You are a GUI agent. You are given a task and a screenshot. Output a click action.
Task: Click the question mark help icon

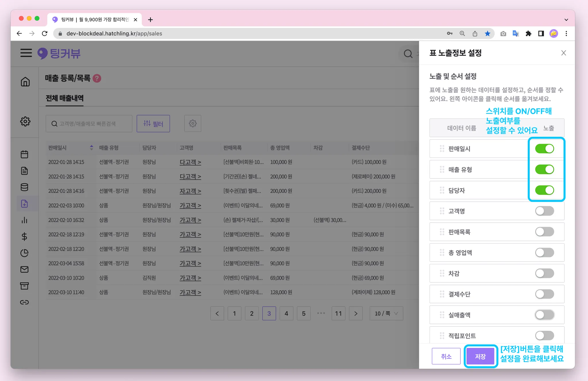point(97,78)
